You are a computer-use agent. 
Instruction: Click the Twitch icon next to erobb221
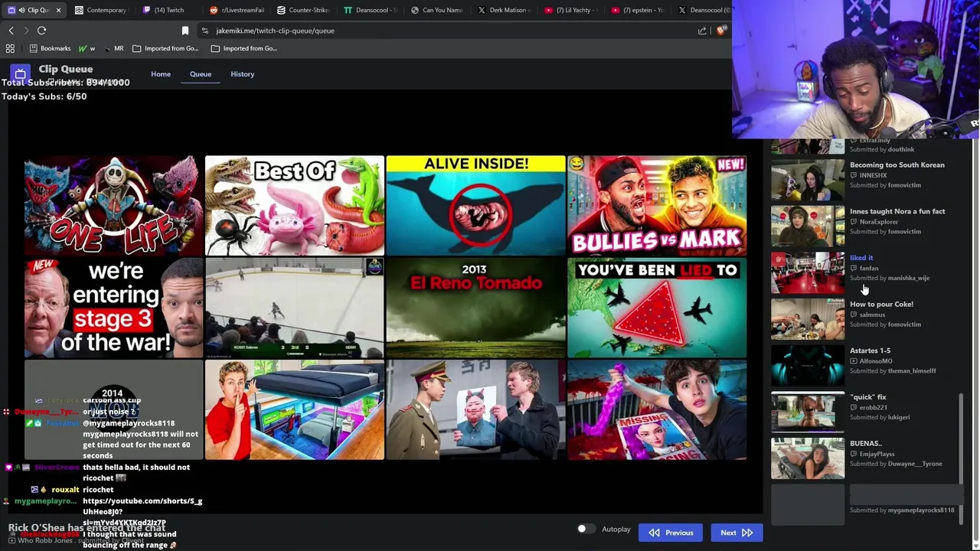[854, 408]
